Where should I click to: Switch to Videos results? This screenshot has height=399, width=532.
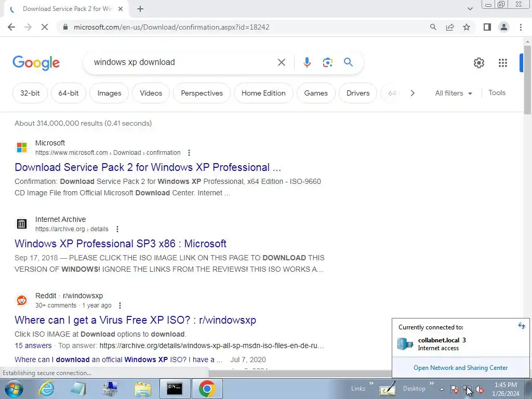[x=151, y=93]
